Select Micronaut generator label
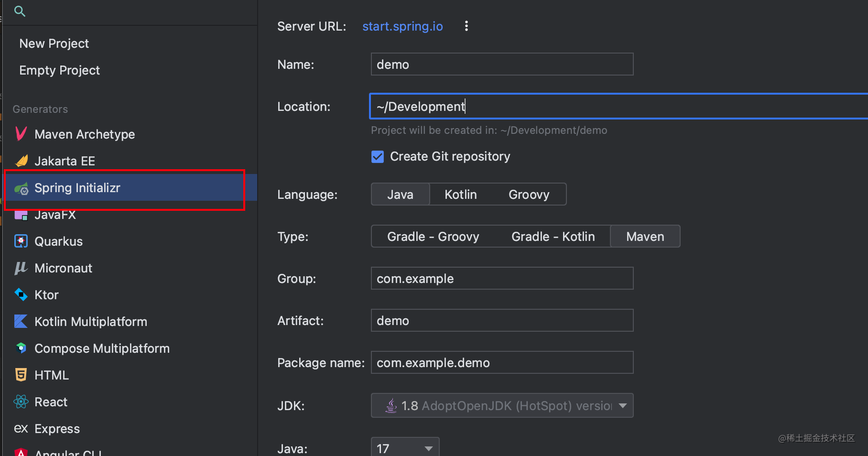This screenshot has height=456, width=868. [64, 268]
